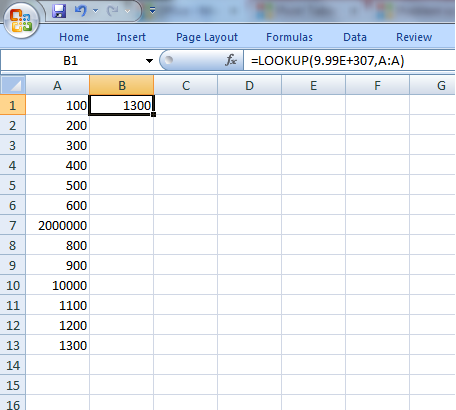The image size is (456, 410).
Task: Open the Office Button menu
Action: point(21,21)
